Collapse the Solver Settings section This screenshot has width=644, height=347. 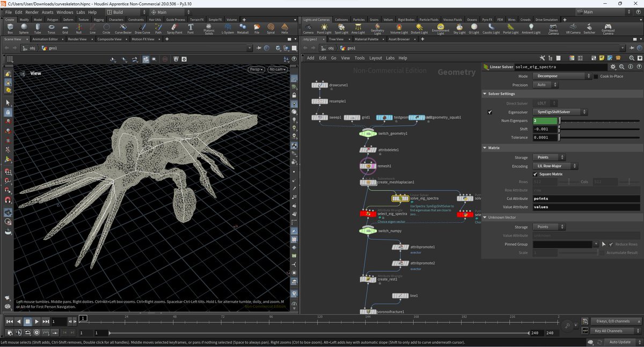coord(485,93)
